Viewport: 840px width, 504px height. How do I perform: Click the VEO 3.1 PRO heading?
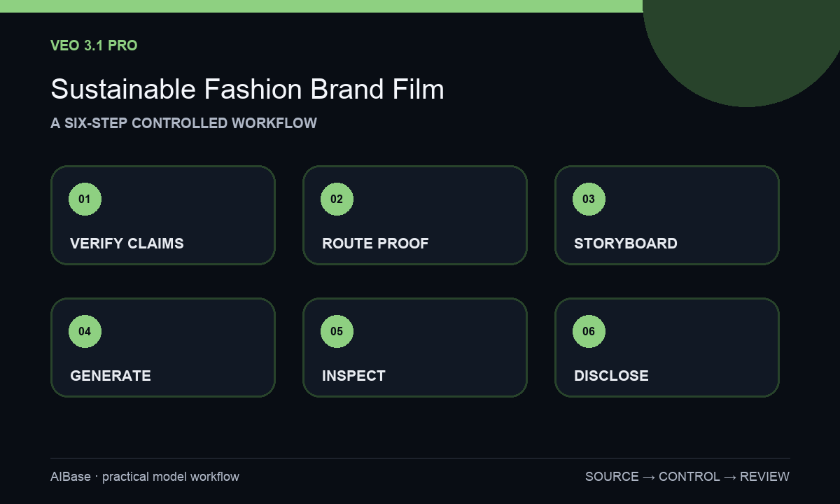coord(94,45)
